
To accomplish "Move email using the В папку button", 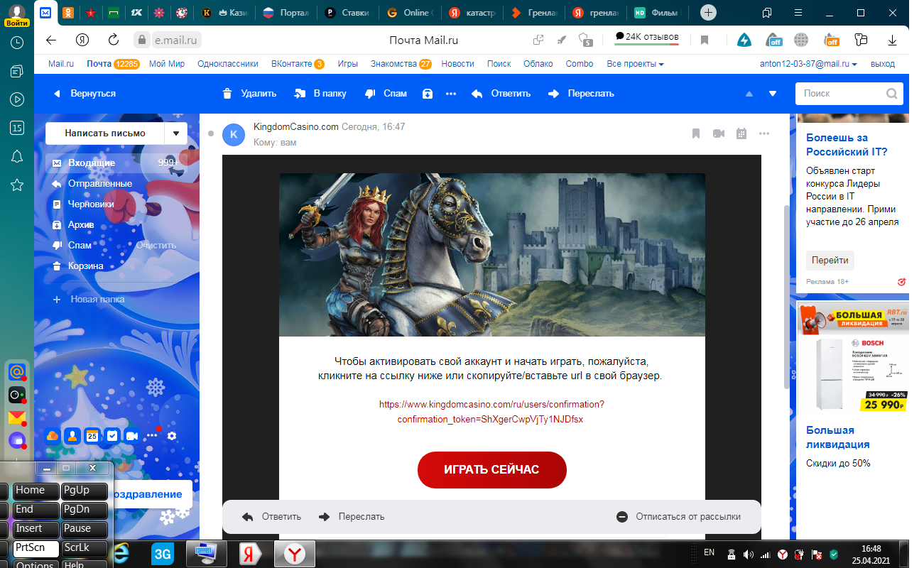I will (x=322, y=93).
